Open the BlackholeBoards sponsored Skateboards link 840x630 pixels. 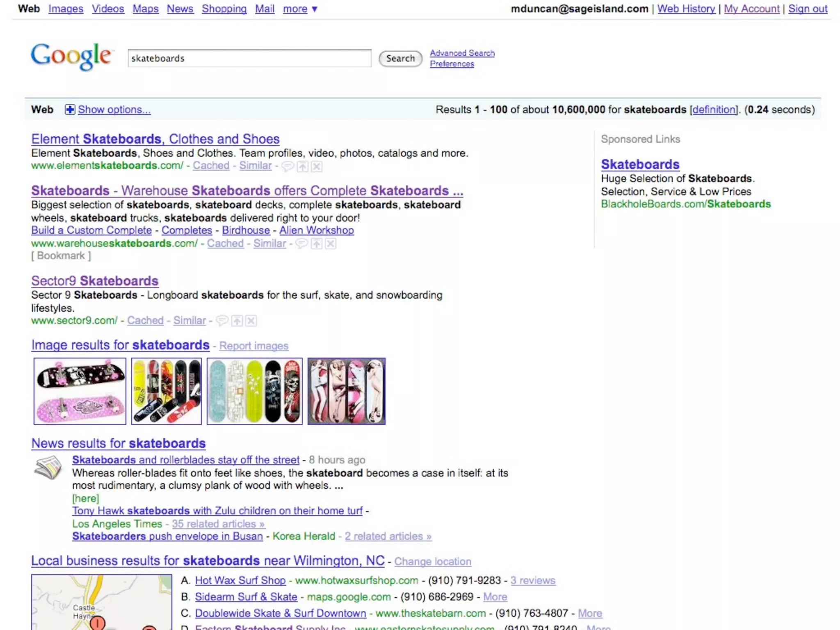pos(640,164)
